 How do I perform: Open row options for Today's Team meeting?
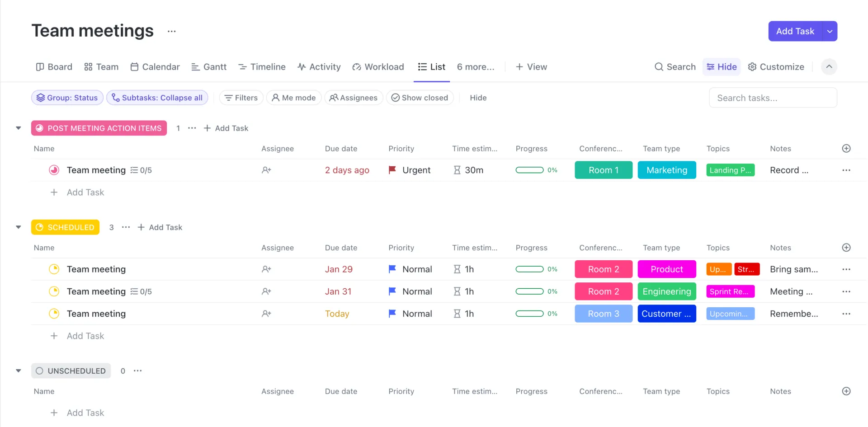coord(846,314)
